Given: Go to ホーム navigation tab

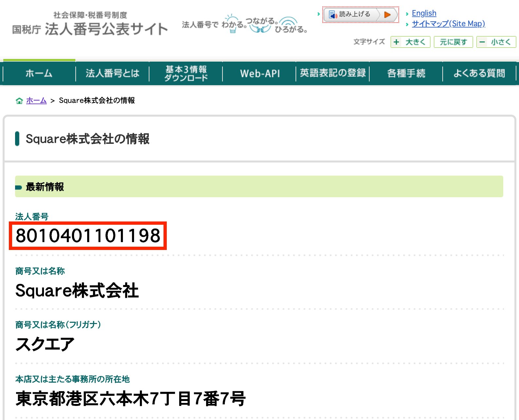Looking at the screenshot, I should click(39, 73).
